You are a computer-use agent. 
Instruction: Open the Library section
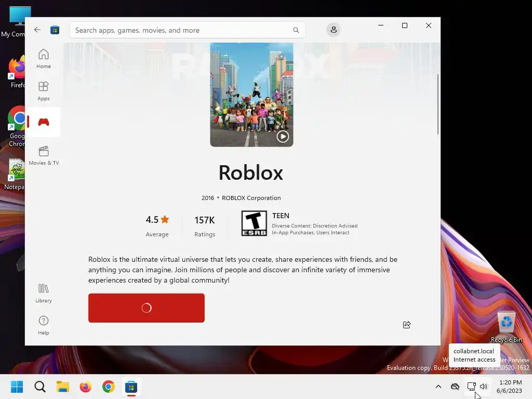(44, 294)
